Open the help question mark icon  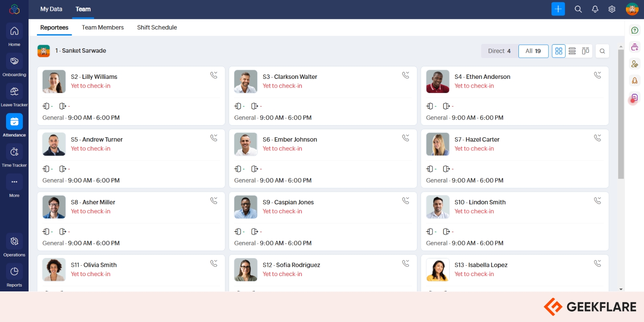pyautogui.click(x=635, y=30)
